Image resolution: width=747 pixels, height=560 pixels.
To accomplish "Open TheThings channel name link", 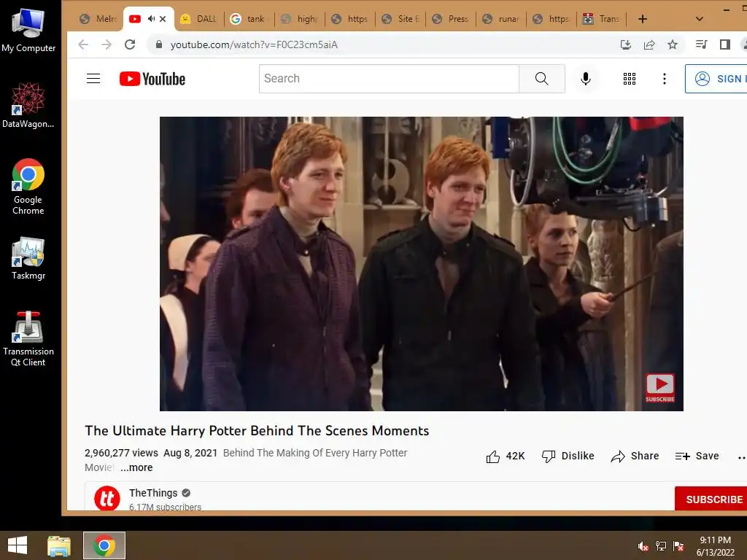I will tap(153, 493).
